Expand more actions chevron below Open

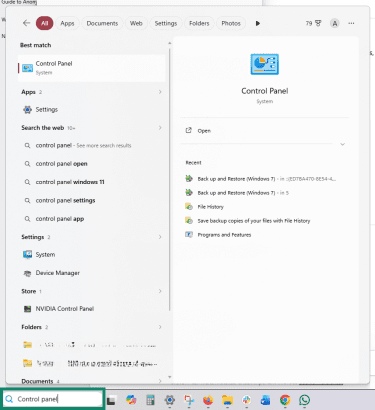pyautogui.click(x=342, y=144)
